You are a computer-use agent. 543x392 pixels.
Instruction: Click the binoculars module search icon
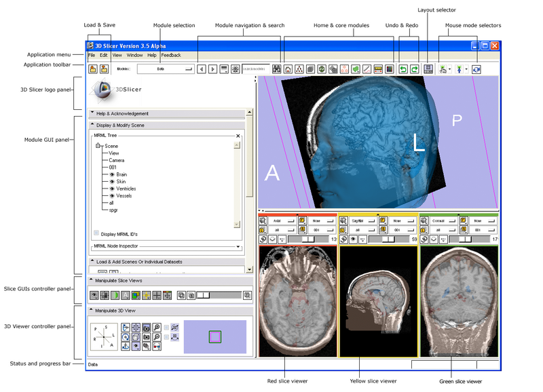(276, 69)
